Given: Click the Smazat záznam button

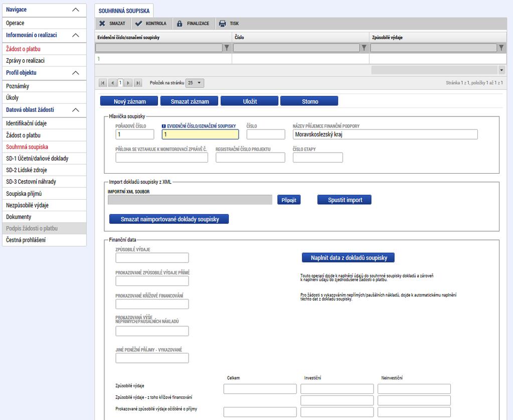Looking at the screenshot, I should pyautogui.click(x=190, y=101).
